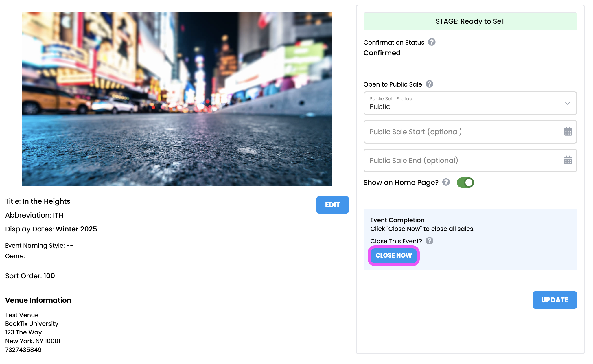593x364 pixels.
Task: Focus Public Sale Start field
Action: (x=470, y=132)
